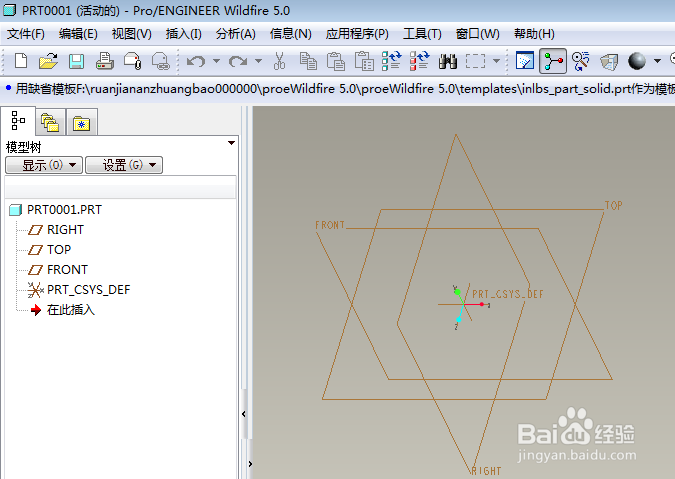Screen dimensions: 675x479
Task: Click the selection box (dashed rectangle) icon
Action: tap(475, 61)
